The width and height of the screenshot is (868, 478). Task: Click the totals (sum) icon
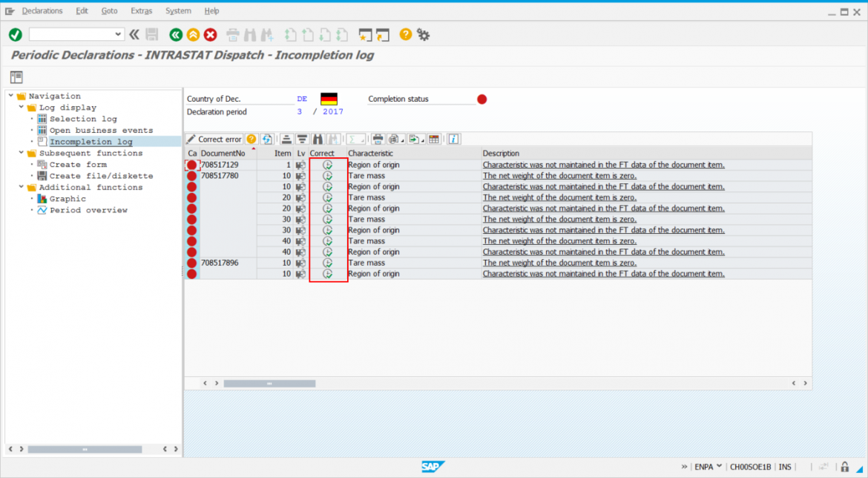pos(354,139)
